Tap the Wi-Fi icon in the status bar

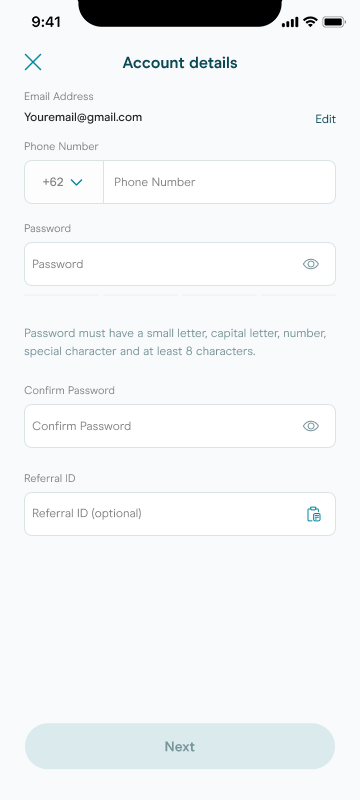310,22
